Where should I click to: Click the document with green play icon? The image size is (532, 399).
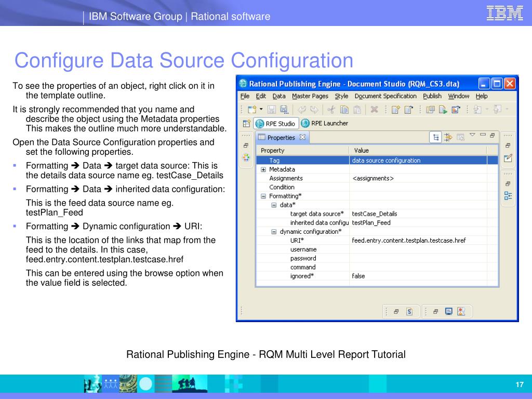[443, 109]
